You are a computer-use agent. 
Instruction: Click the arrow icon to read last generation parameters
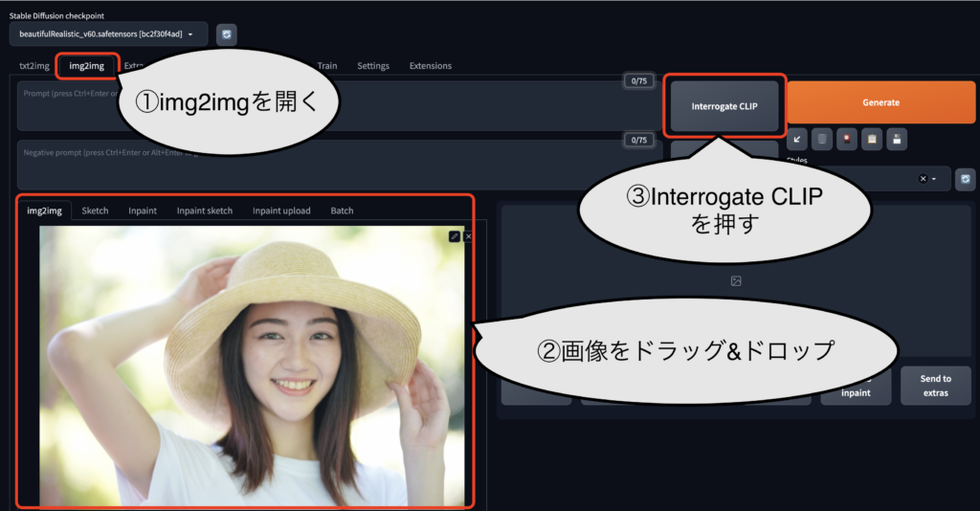pyautogui.click(x=797, y=140)
